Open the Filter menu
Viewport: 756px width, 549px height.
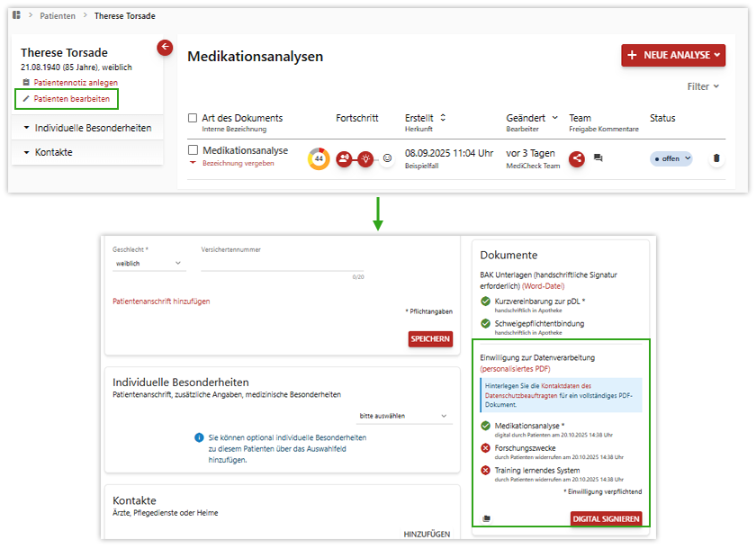coord(703,86)
